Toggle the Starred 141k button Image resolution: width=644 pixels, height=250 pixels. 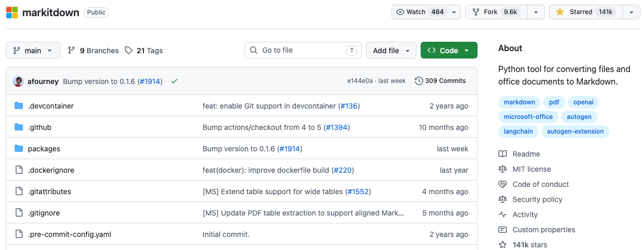(x=586, y=12)
